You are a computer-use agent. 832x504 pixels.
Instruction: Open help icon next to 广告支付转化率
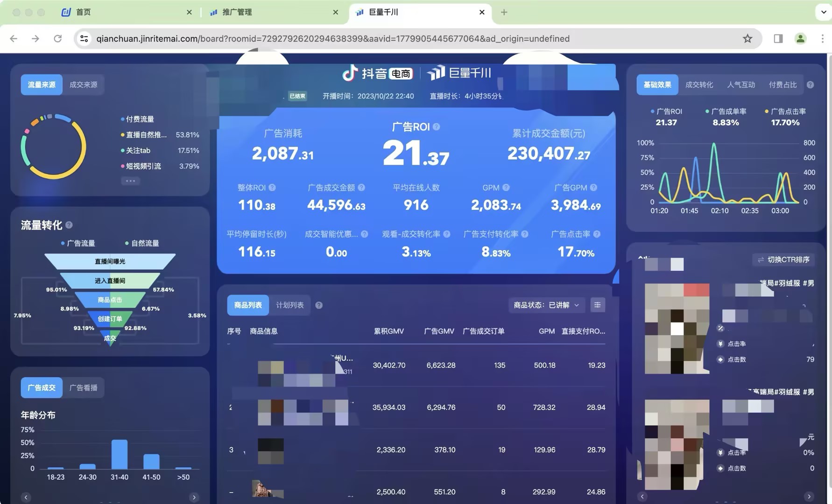tap(525, 234)
